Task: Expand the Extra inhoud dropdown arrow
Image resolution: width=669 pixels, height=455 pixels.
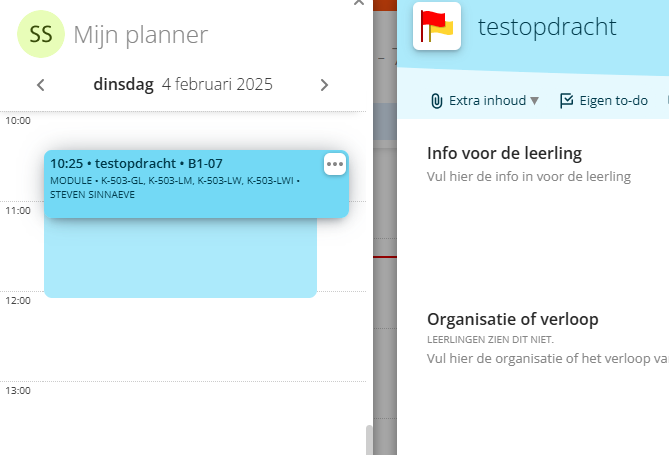Action: (535, 101)
